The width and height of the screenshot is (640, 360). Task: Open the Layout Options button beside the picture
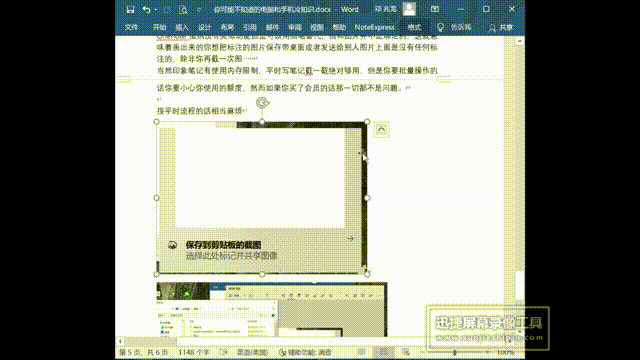pyautogui.click(x=381, y=130)
